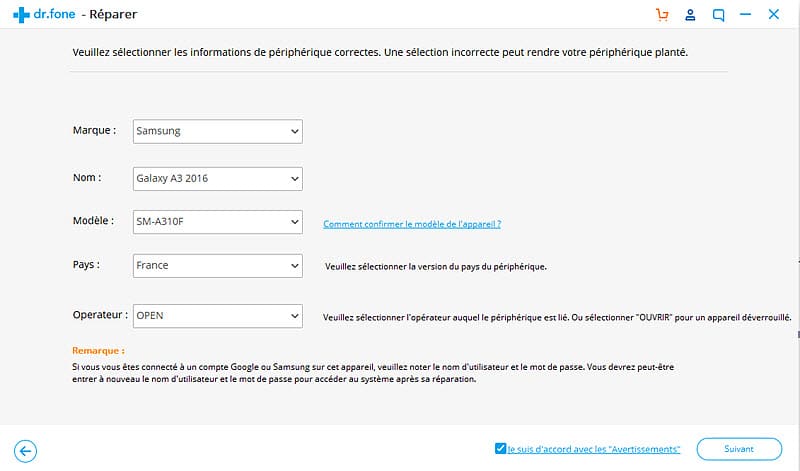Open 'Comment confirmer le modèle de l'appareil' link
800x471 pixels.
(x=412, y=224)
